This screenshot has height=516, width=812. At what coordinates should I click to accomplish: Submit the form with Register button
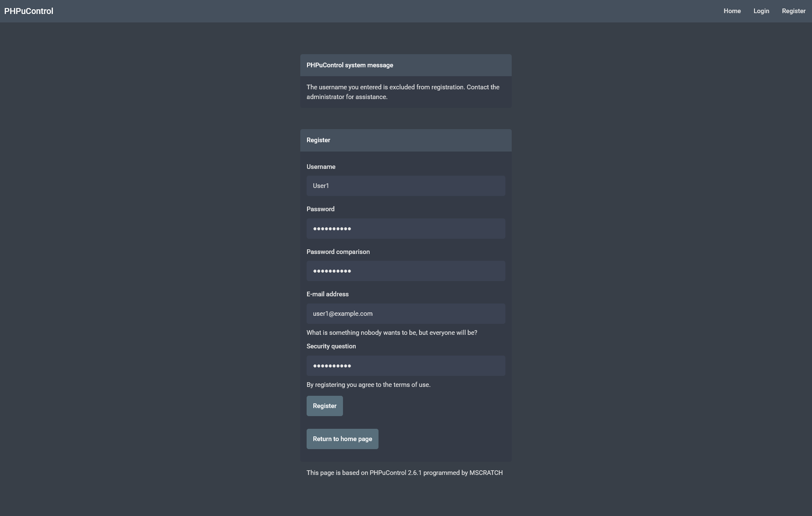324,406
